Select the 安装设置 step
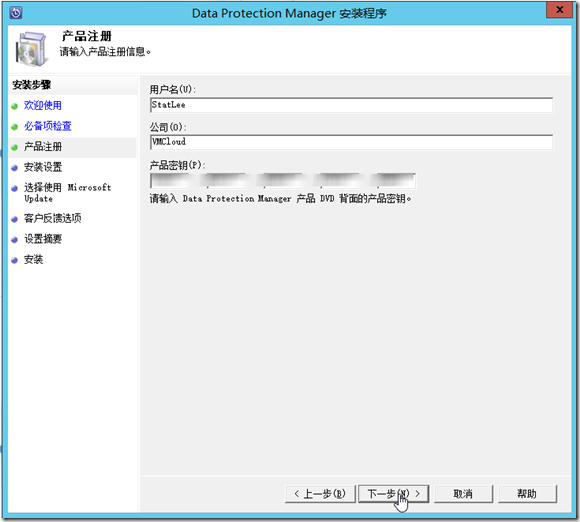The width and height of the screenshot is (580, 522). coord(43,167)
